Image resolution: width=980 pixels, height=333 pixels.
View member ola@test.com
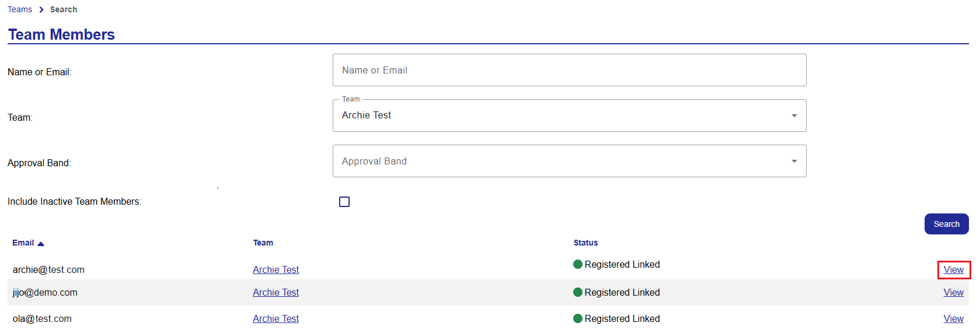point(953,318)
